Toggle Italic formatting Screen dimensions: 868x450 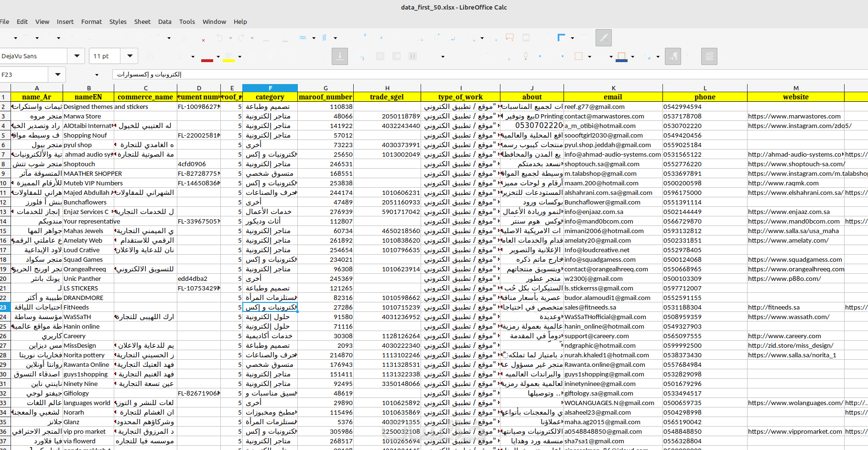[x=167, y=56]
